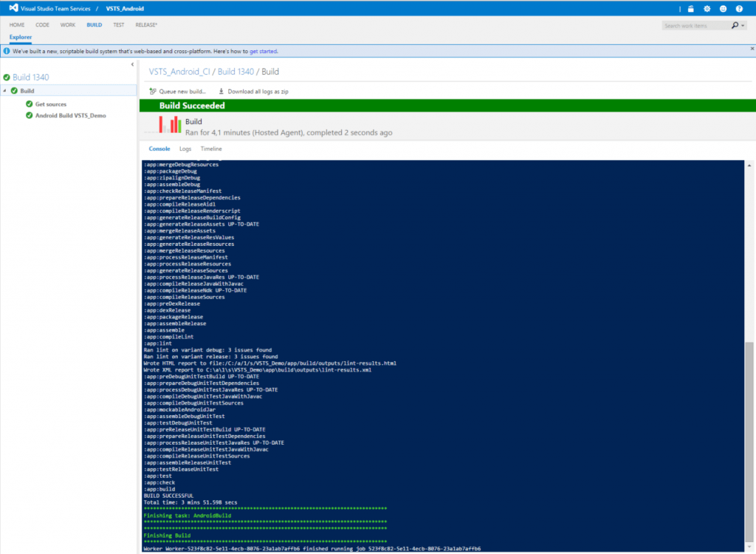Image resolution: width=756 pixels, height=554 pixels.
Task: Click the Visual Studio Team Services logo
Action: (x=15, y=8)
